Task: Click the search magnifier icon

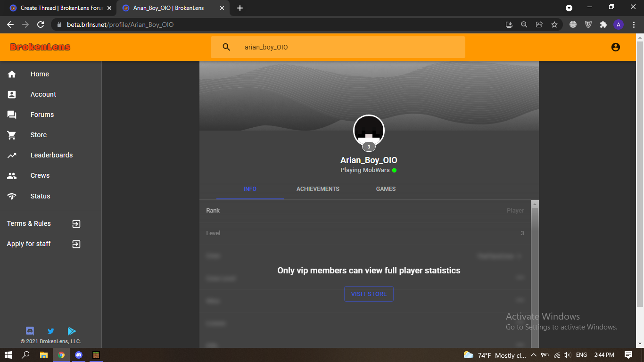Action: (226, 47)
